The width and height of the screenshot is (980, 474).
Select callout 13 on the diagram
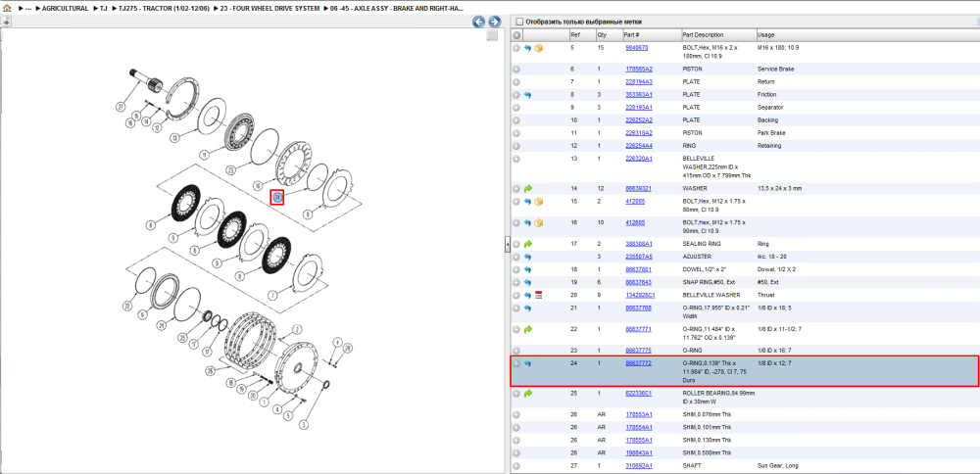point(176,137)
